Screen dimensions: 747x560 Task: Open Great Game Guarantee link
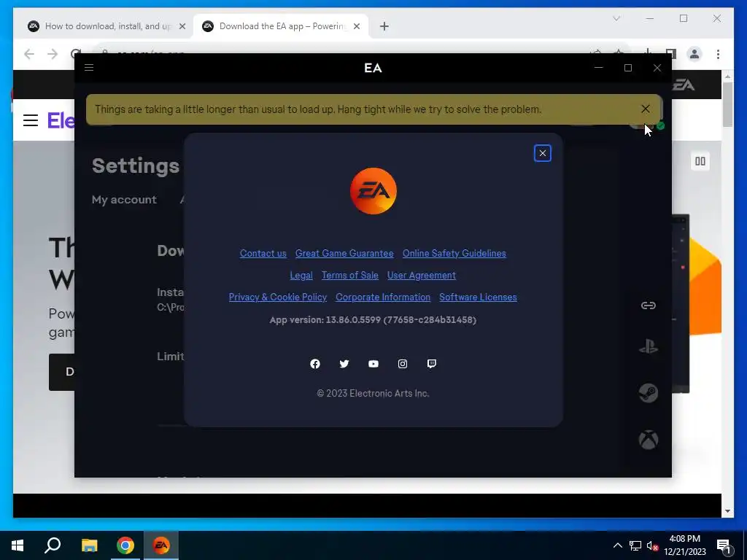pos(344,253)
